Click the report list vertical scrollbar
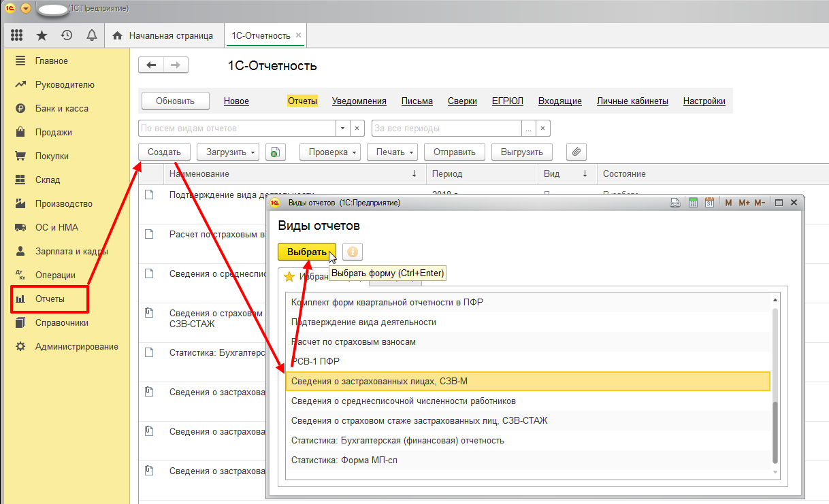 [775, 429]
